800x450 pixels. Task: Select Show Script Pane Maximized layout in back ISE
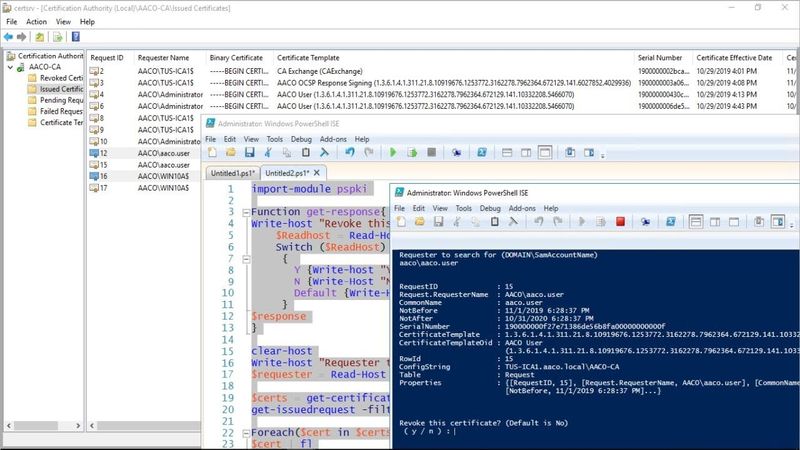click(545, 153)
